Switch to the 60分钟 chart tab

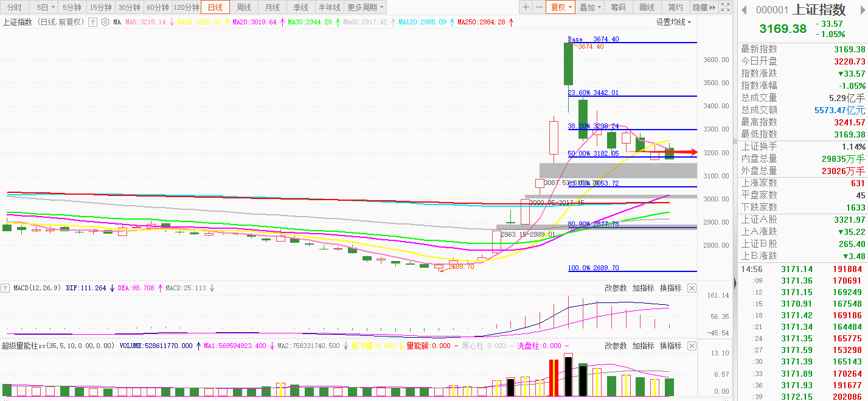pyautogui.click(x=158, y=7)
